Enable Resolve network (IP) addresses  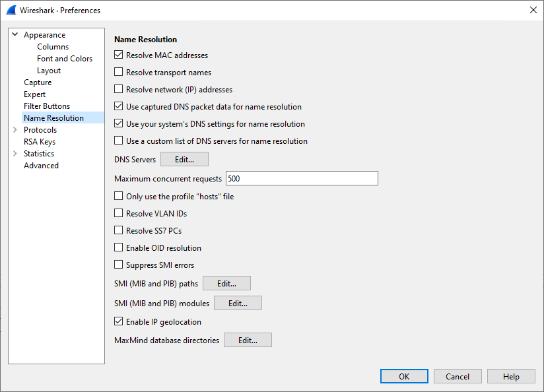tap(119, 89)
